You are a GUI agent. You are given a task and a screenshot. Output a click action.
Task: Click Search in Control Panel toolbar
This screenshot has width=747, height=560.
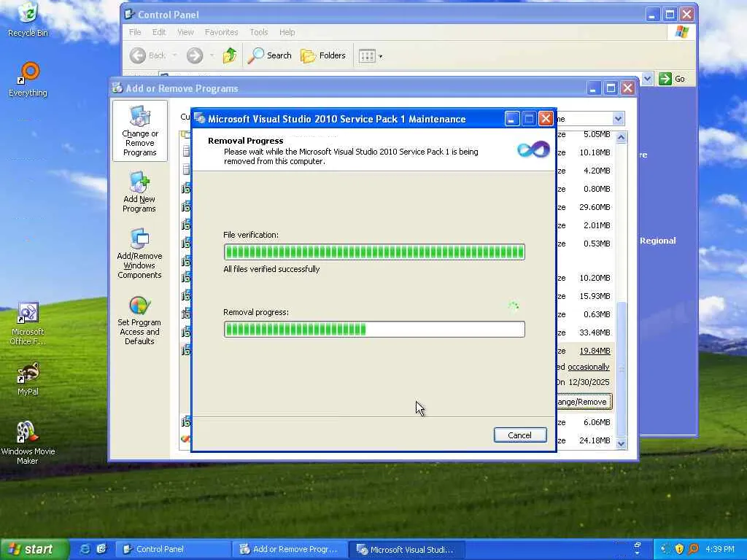270,55
